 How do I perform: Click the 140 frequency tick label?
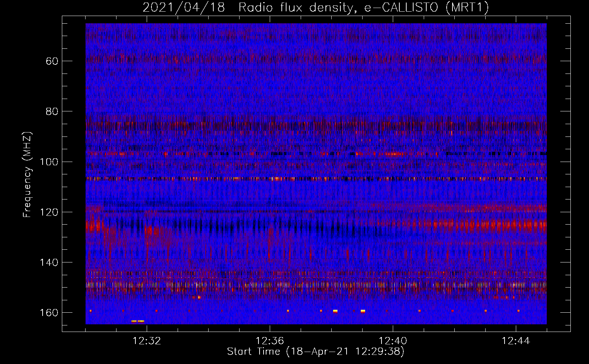point(49,262)
